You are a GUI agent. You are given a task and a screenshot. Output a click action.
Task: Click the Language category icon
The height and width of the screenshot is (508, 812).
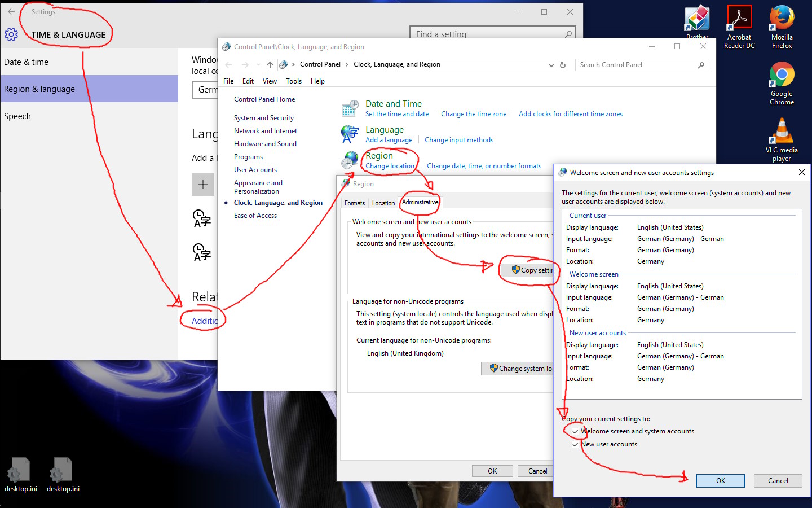pyautogui.click(x=350, y=134)
